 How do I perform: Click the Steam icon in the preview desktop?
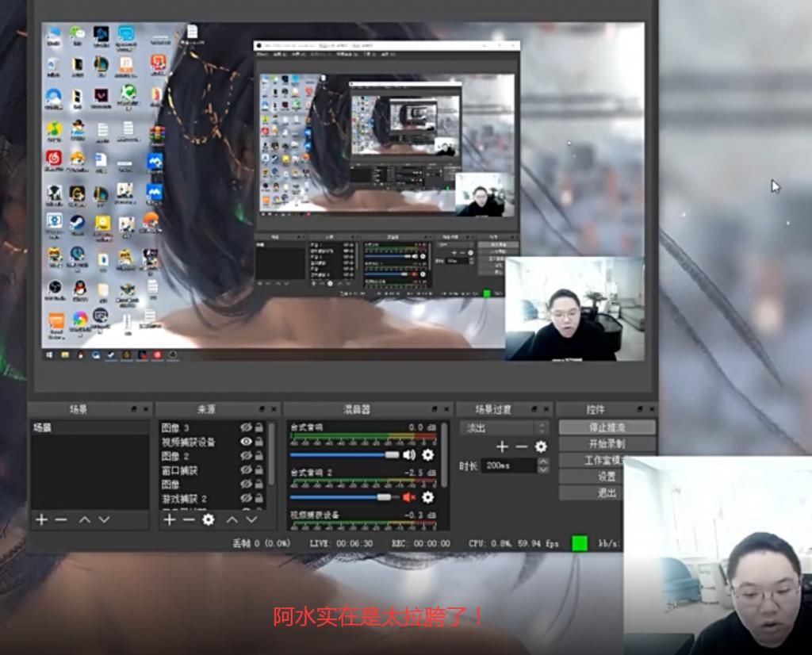(78, 224)
